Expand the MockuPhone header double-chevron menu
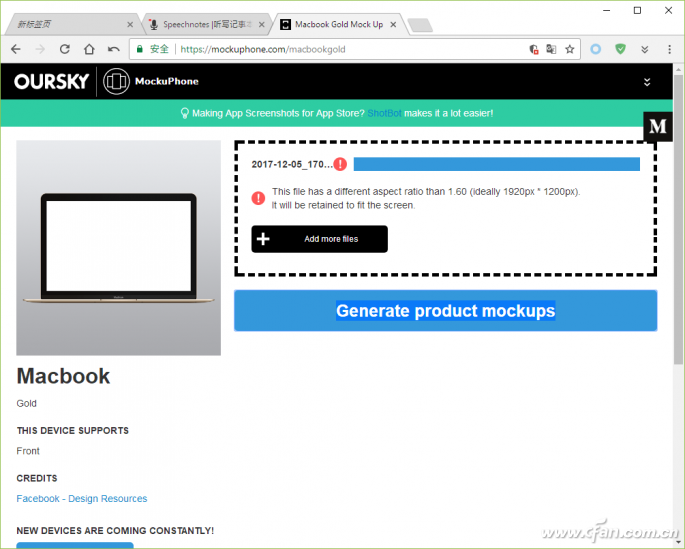The width and height of the screenshot is (685, 549). [x=647, y=82]
